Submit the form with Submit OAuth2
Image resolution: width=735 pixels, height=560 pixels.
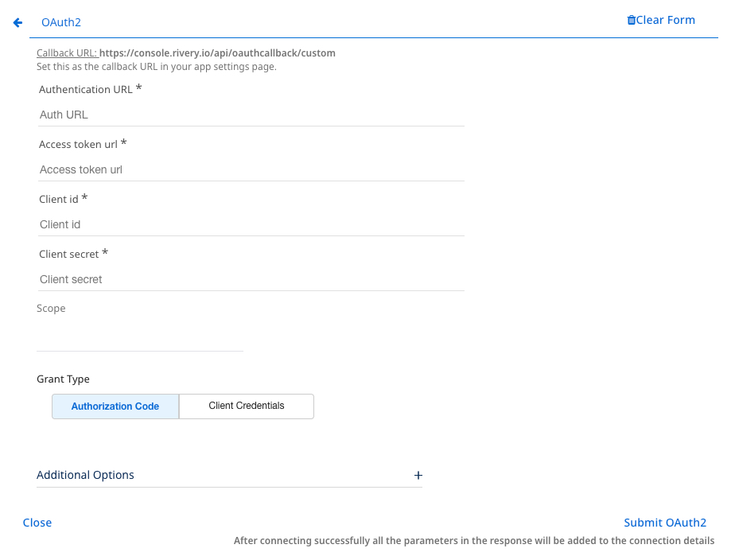tap(665, 523)
